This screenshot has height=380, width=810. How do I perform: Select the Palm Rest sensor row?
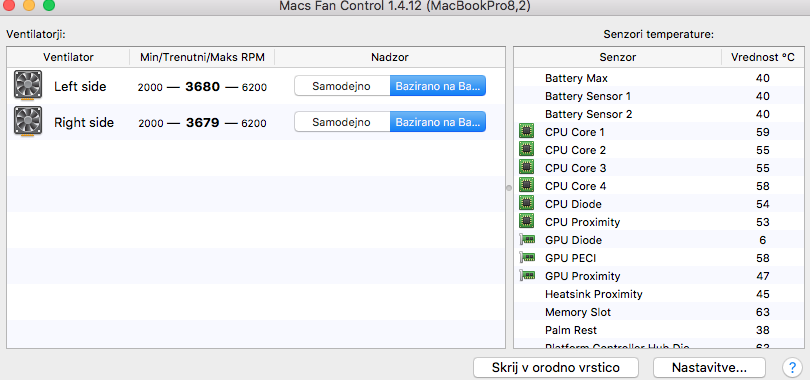(659, 330)
